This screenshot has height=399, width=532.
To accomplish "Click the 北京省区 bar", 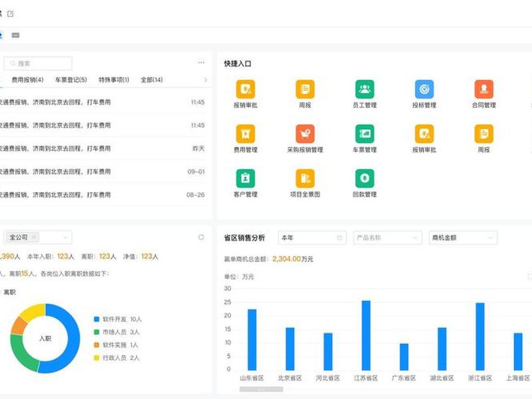I will 290,348.
